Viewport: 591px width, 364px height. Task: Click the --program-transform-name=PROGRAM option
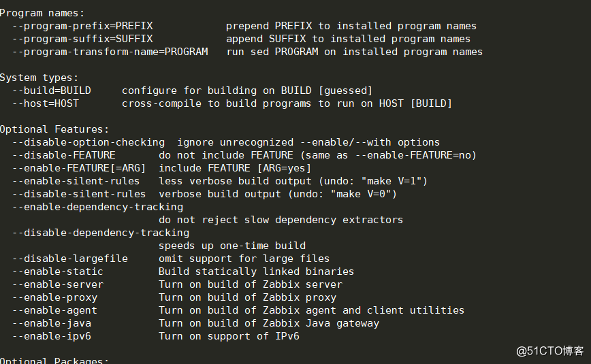click(x=110, y=52)
